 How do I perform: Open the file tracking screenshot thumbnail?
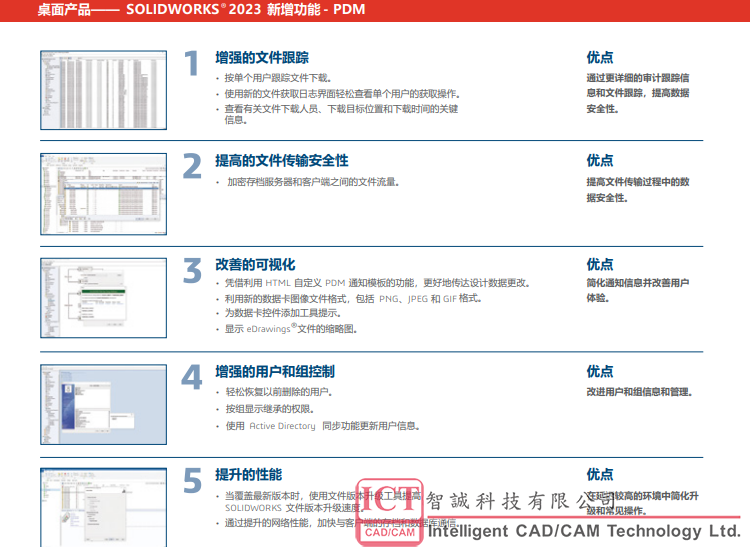(103, 90)
